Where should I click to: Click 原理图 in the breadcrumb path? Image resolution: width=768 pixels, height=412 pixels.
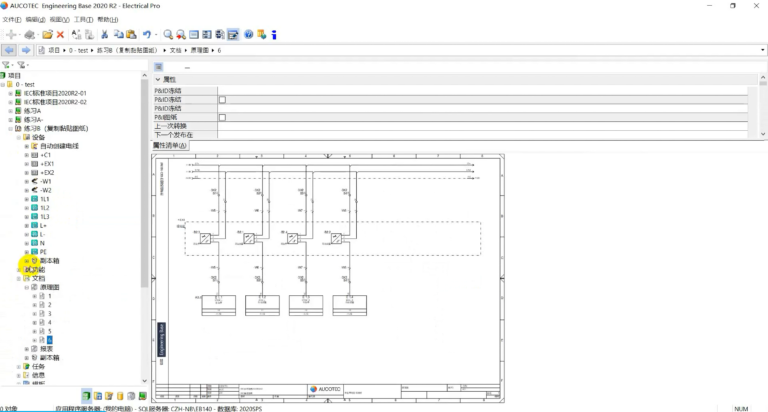click(200, 50)
